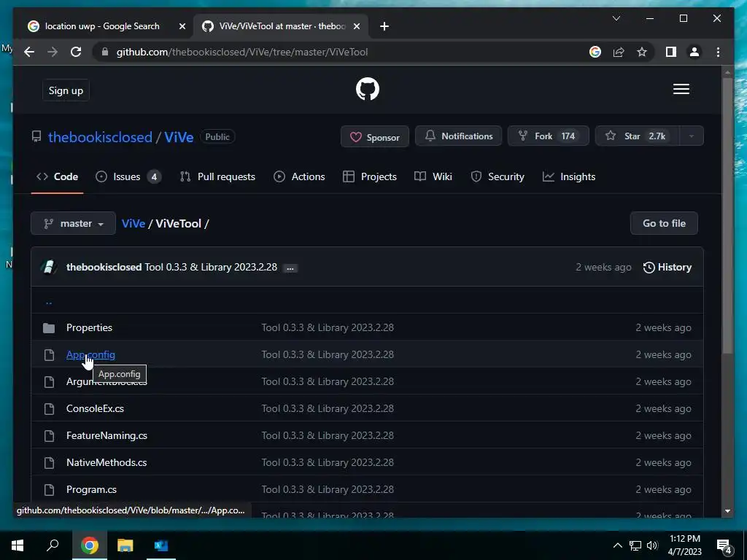Open Windows taskbar search

(53, 545)
